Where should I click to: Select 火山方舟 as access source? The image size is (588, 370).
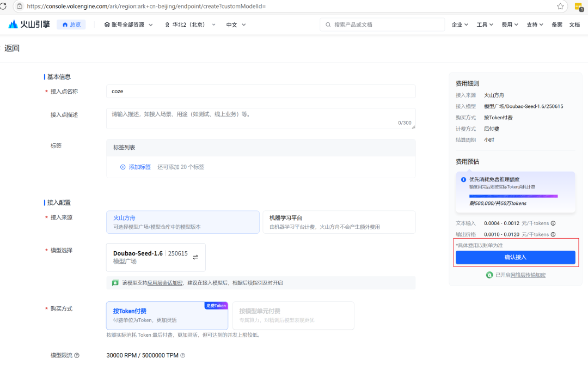[182, 222]
